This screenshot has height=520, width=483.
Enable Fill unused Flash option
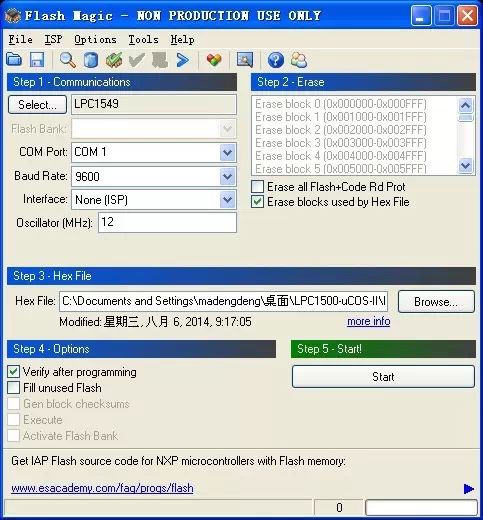[x=14, y=388]
